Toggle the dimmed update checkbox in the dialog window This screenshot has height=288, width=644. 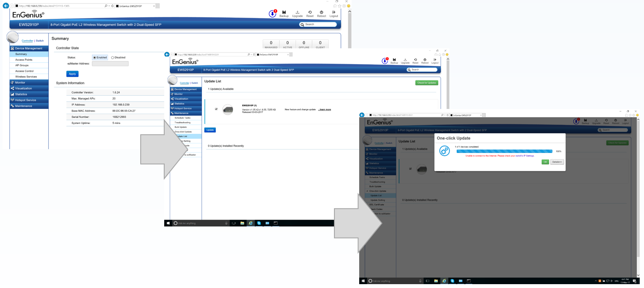point(411,169)
